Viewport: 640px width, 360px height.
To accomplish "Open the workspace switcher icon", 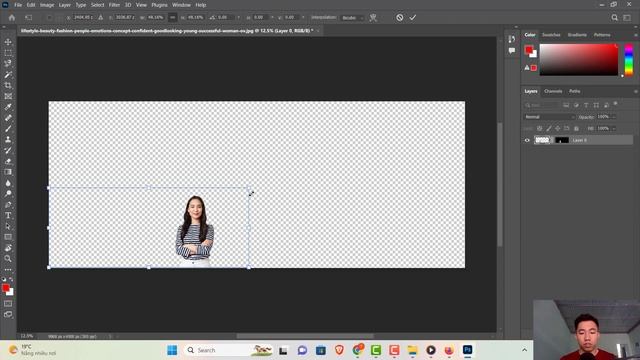I will click(627, 18).
